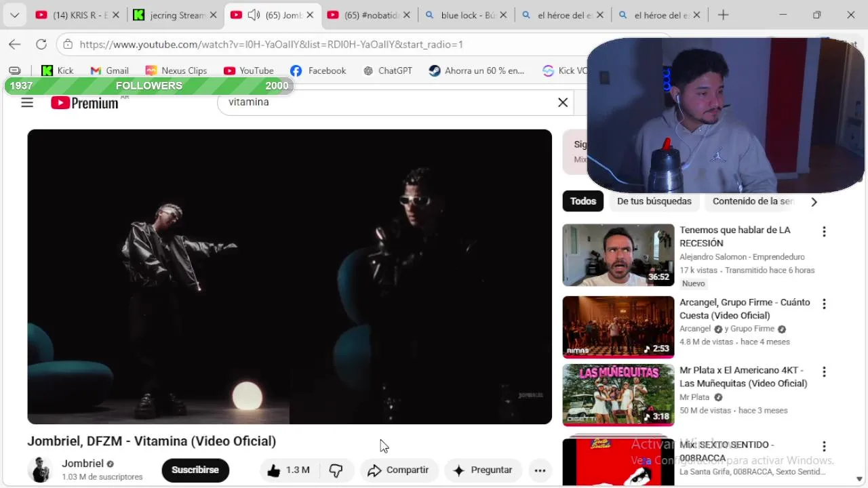Subscribe with the Suscribirse button

tap(195, 470)
